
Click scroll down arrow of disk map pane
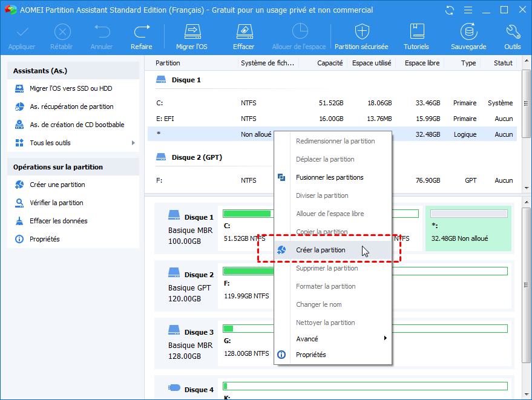coord(526,395)
